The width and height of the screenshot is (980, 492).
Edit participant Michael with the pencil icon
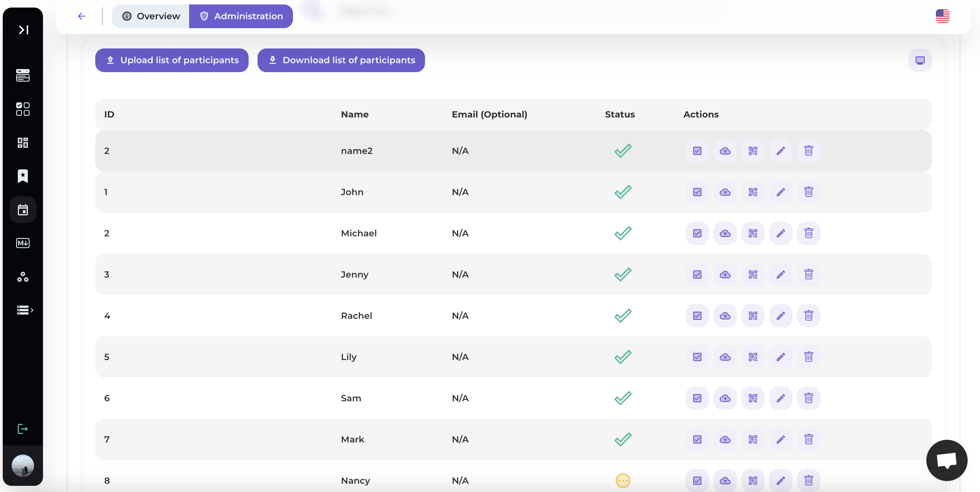point(781,233)
